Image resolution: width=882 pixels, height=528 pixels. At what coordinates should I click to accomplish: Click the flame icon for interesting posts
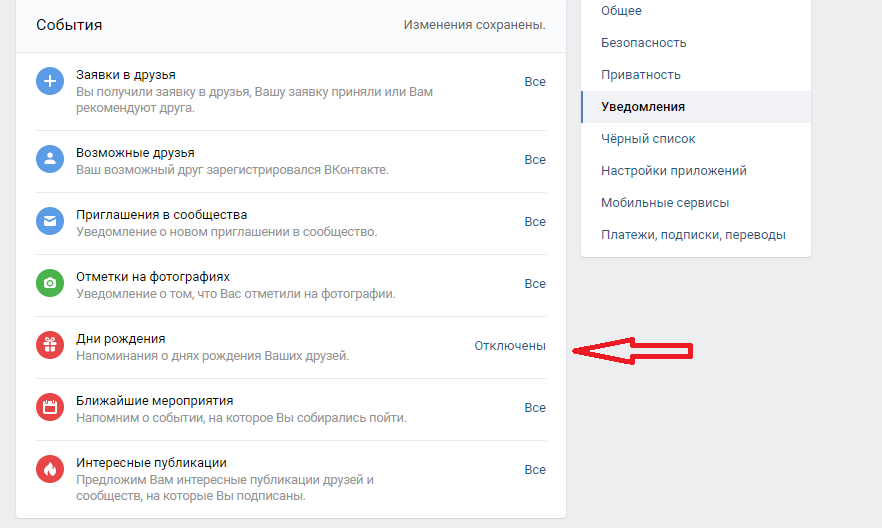point(50,469)
